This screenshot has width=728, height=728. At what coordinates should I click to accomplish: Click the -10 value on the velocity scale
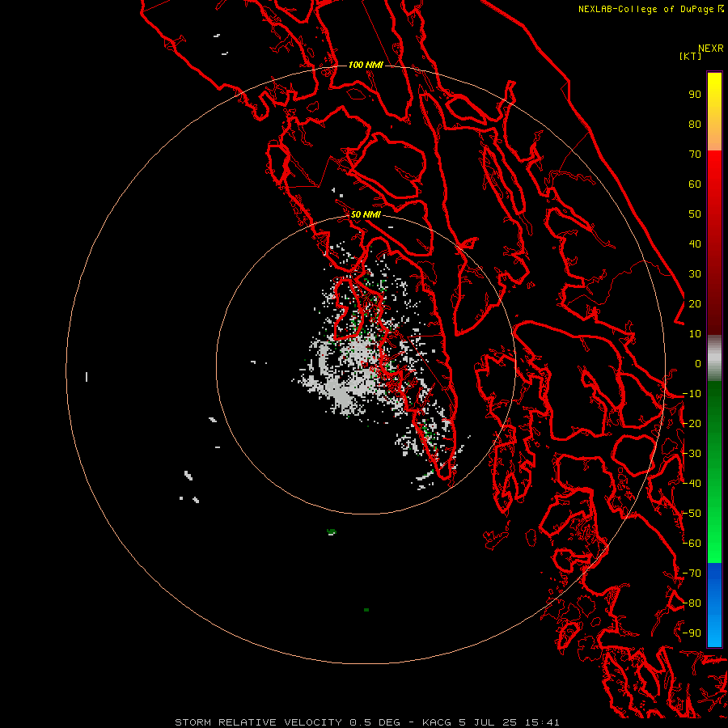coord(692,394)
